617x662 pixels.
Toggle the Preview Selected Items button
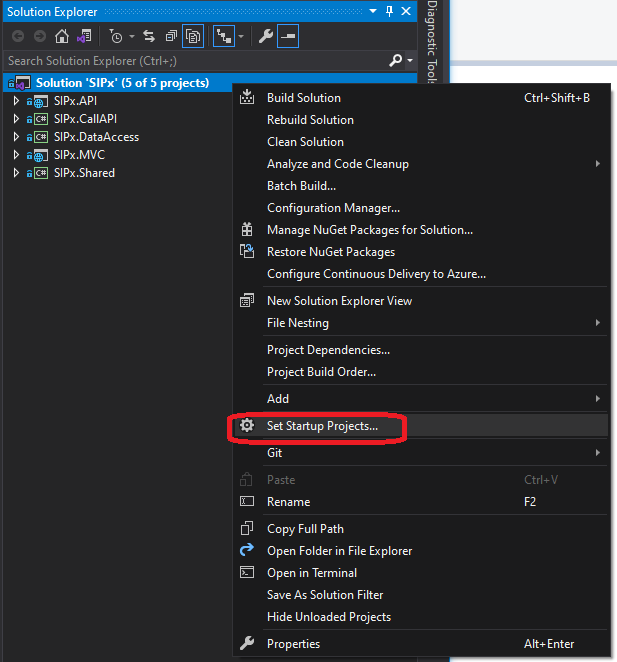coord(288,36)
